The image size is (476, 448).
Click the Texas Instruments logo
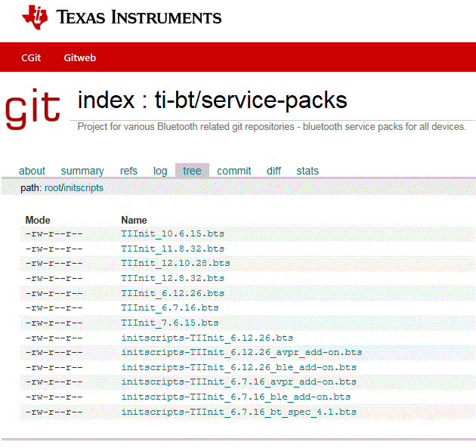122,17
